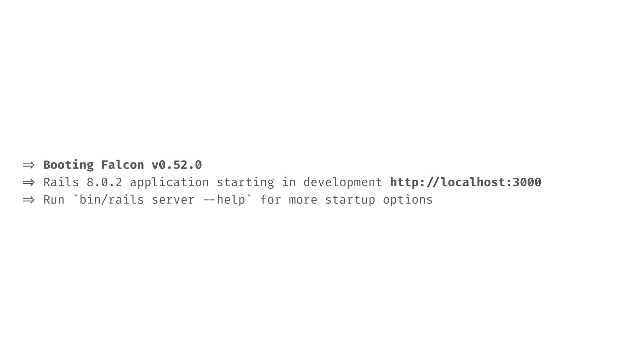Click the bold word Booting
This screenshot has width=644, height=362.
point(68,165)
